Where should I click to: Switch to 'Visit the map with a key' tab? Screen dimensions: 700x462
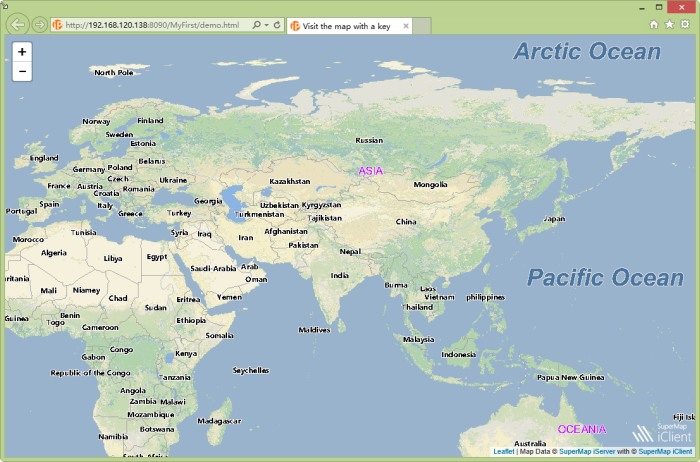(345, 25)
